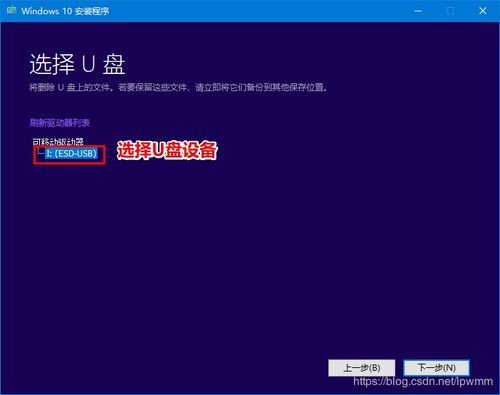Click the blog.csdn.net watermark URL

click(x=423, y=381)
